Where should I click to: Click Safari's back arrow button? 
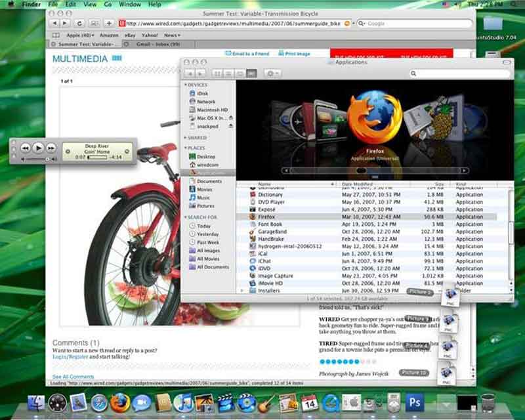pyautogui.click(x=54, y=24)
